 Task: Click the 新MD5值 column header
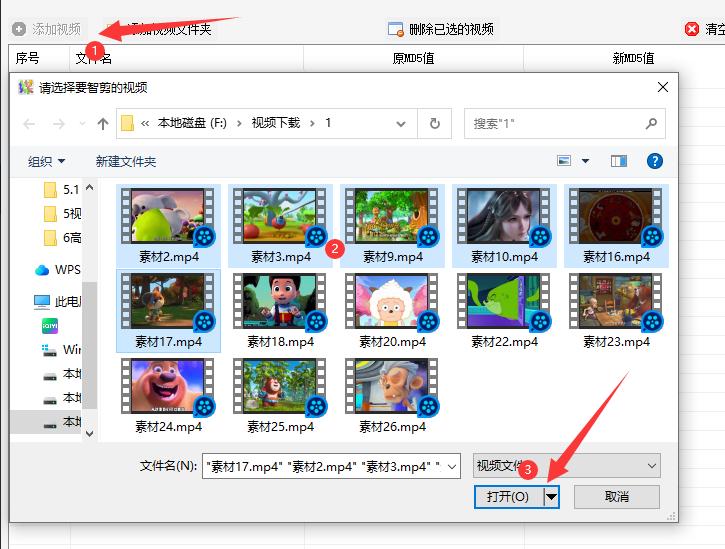(x=633, y=58)
